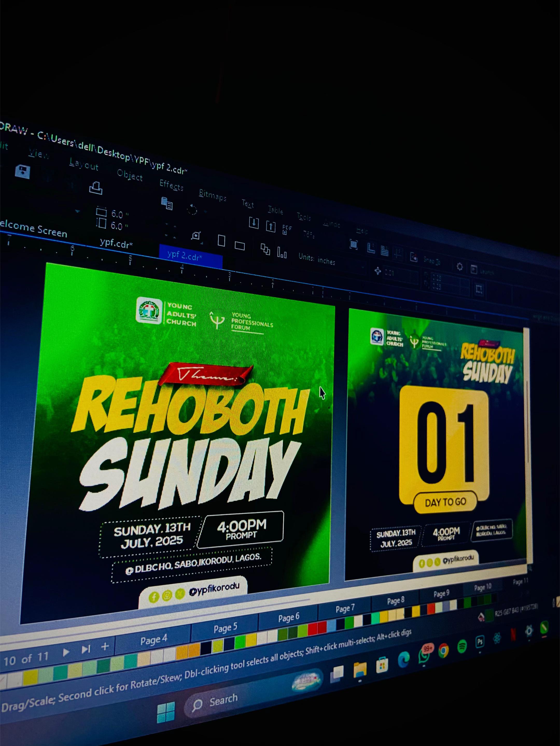Viewport: 560px width, 746px height.
Task: Click the nudge offset icon
Action: coord(377,270)
